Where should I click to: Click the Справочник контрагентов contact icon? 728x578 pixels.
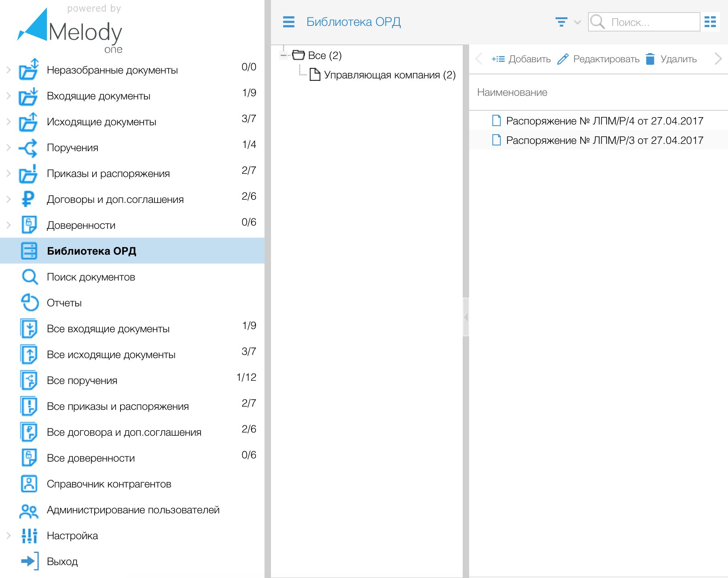pos(29,484)
